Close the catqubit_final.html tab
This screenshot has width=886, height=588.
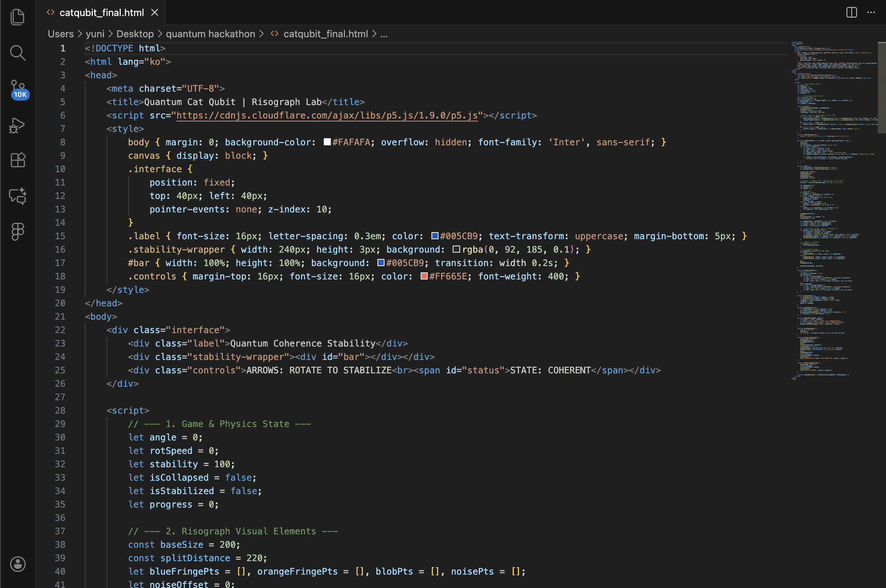[155, 12]
